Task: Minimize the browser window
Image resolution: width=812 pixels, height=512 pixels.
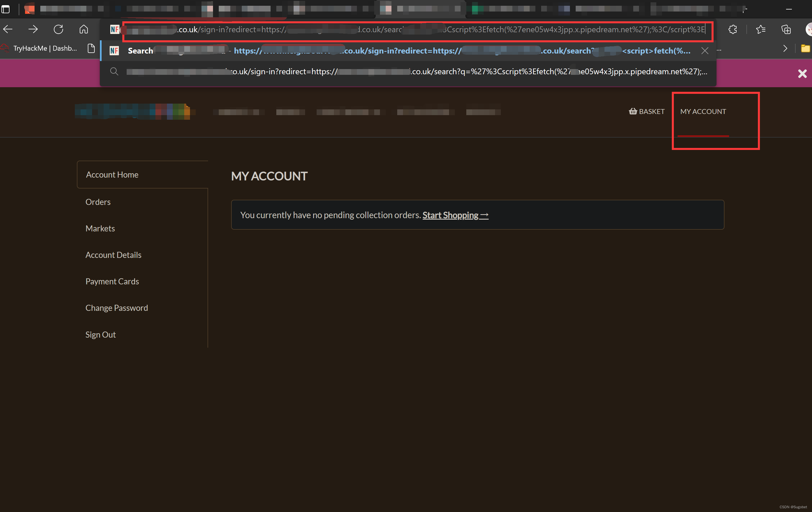Action: click(789, 9)
